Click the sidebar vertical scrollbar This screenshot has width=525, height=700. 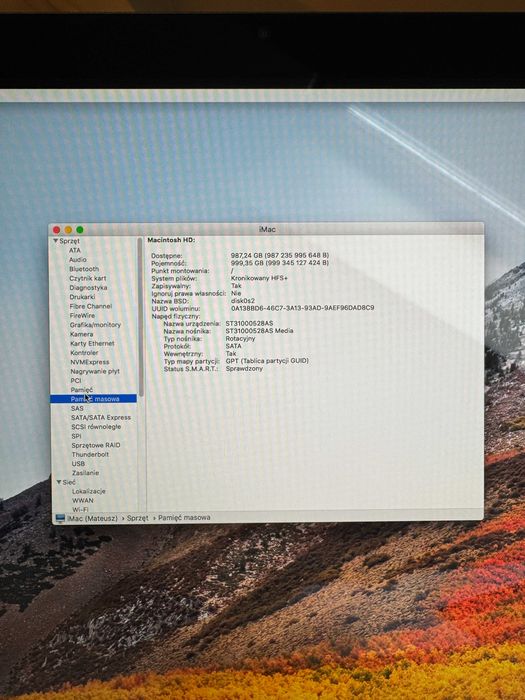[x=141, y=317]
